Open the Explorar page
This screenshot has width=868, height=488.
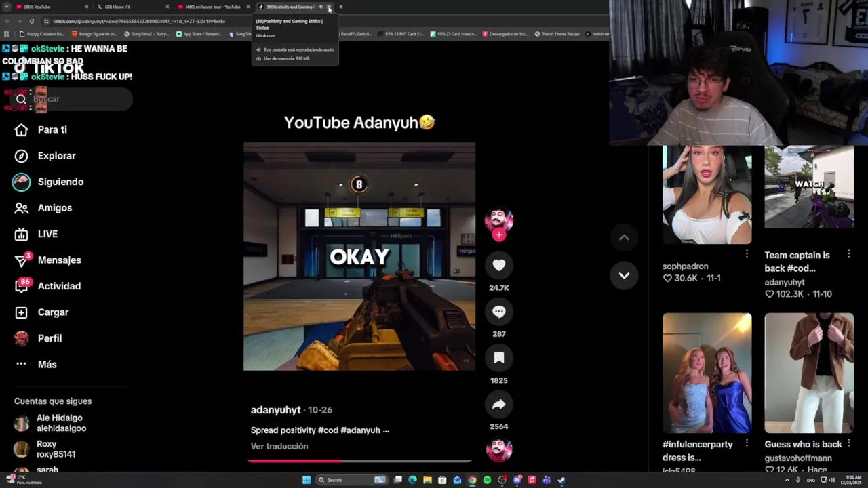pyautogui.click(x=45, y=156)
